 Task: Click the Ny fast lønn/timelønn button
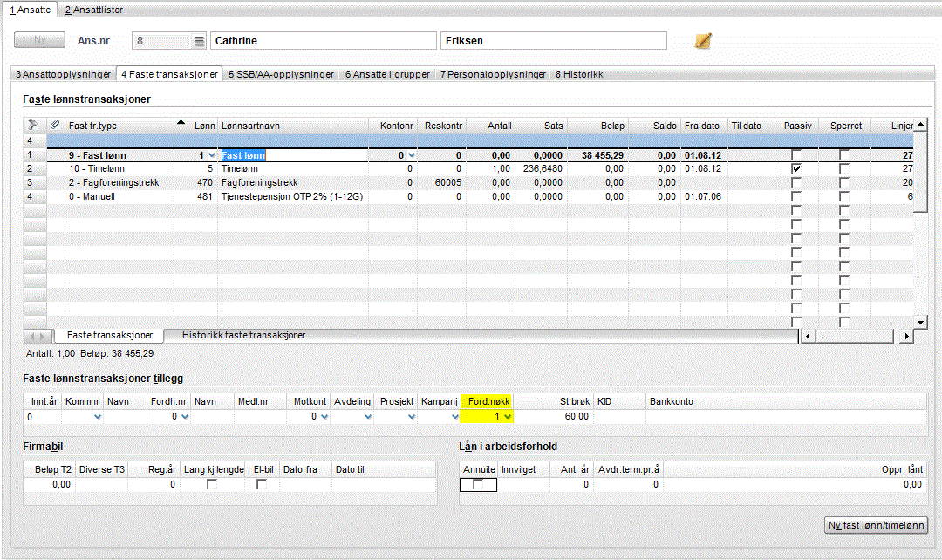pos(876,525)
